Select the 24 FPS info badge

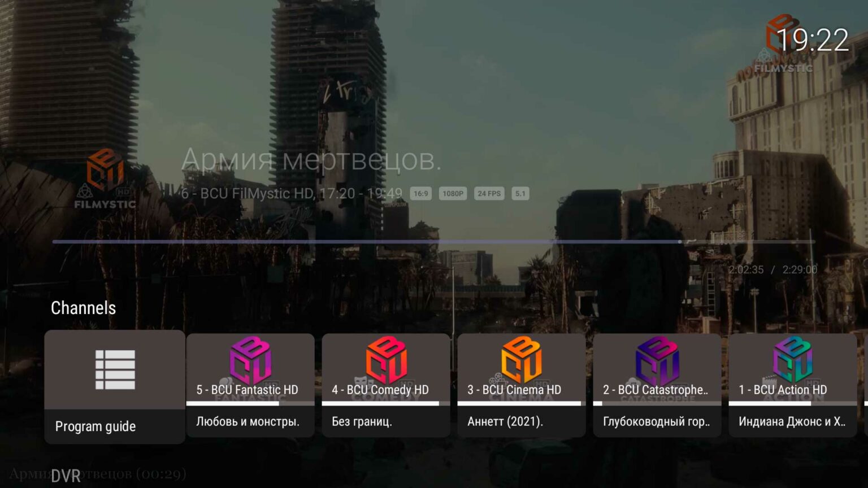(x=487, y=194)
